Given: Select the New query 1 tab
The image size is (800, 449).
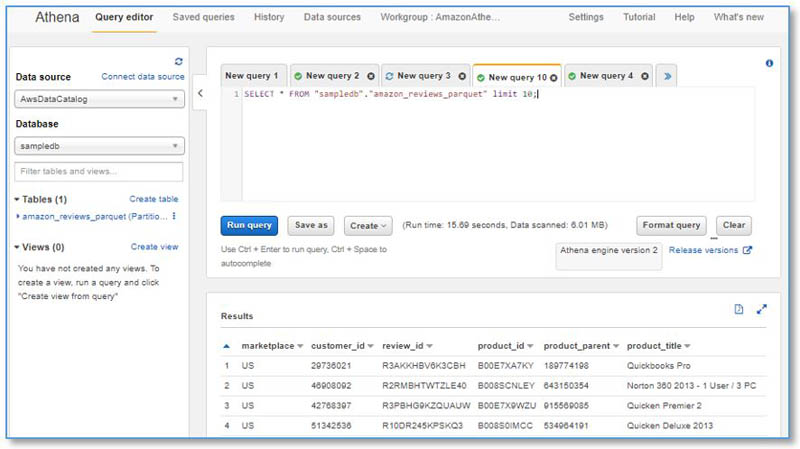Looking at the screenshot, I should [252, 76].
